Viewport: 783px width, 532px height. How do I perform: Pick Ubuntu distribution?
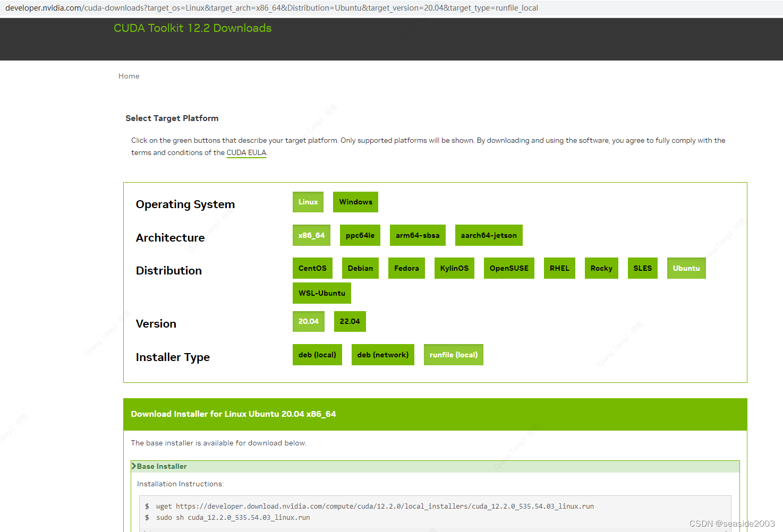coord(686,268)
